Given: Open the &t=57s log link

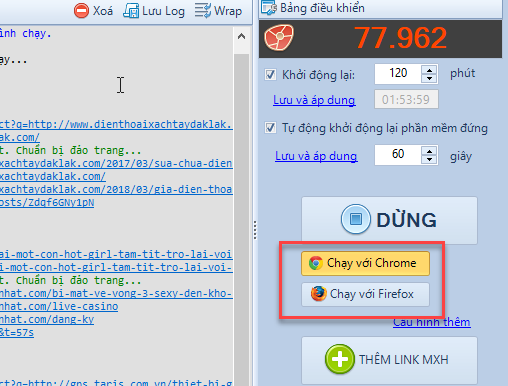Looking at the screenshot, I should click(17, 332).
